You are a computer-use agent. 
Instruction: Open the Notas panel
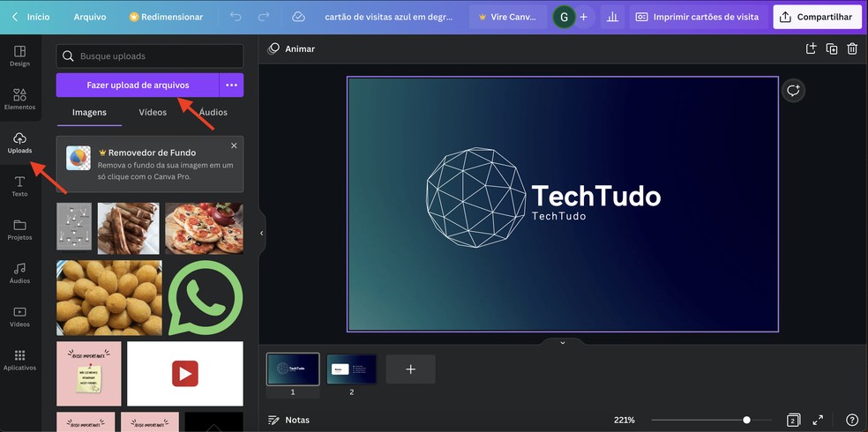coord(288,420)
